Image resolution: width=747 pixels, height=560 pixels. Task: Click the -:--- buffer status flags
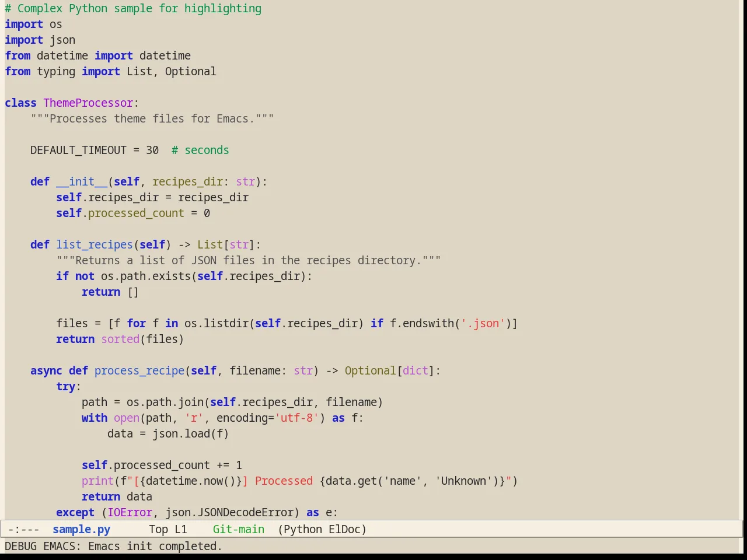[x=24, y=529]
